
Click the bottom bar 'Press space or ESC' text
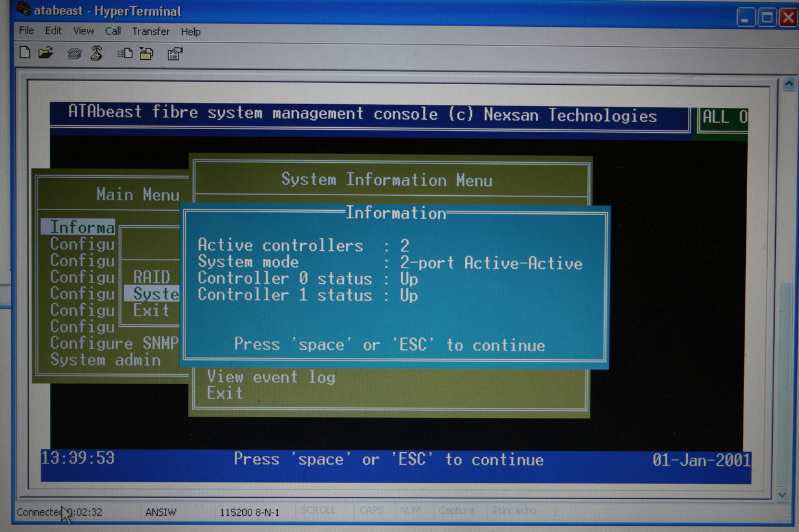tap(388, 460)
